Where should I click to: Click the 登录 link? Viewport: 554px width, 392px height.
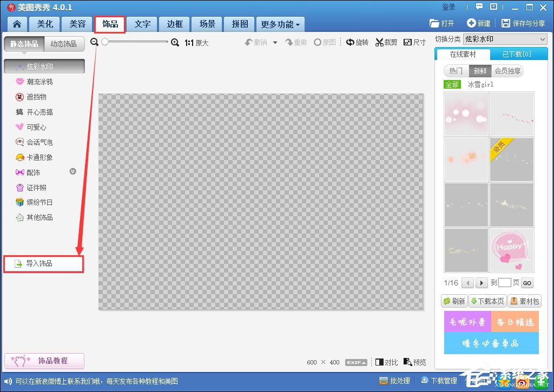pyautogui.click(x=449, y=7)
